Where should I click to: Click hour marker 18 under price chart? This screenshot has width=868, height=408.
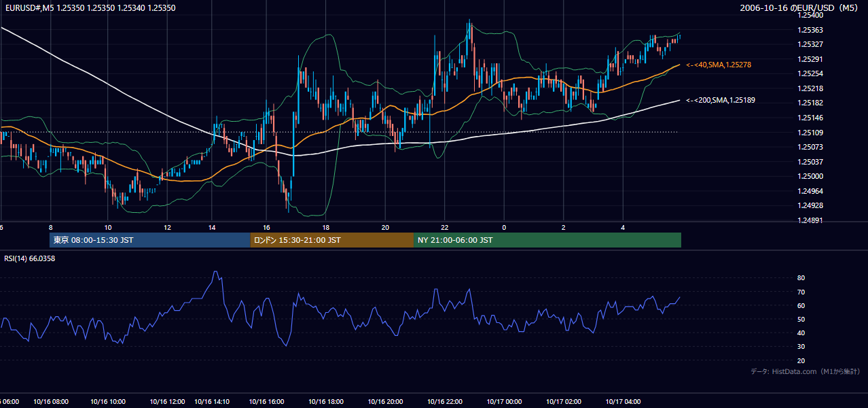coord(326,228)
